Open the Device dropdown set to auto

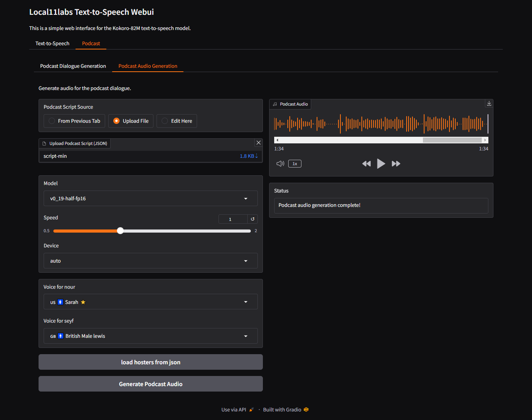[x=151, y=261]
